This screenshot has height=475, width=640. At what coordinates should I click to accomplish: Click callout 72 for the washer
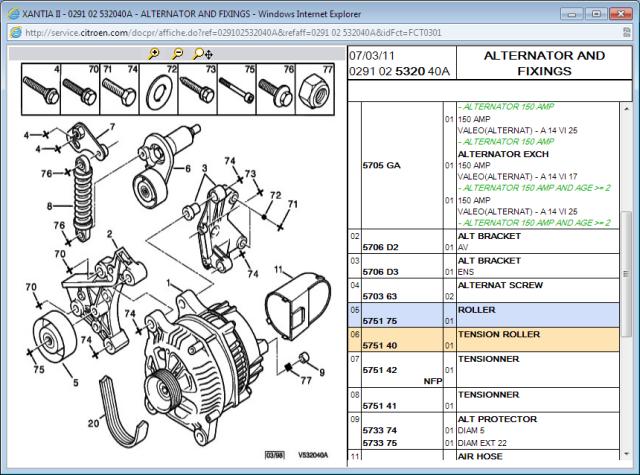tap(276, 195)
